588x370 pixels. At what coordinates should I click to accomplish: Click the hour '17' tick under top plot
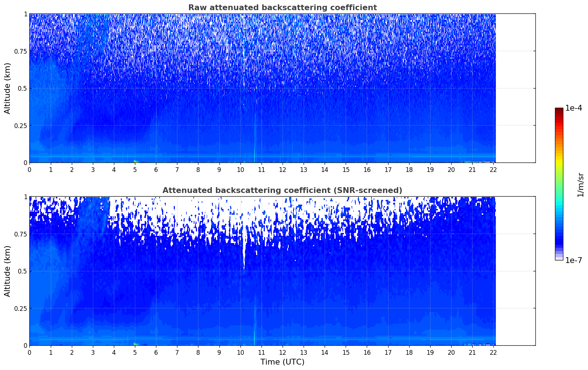pos(388,169)
